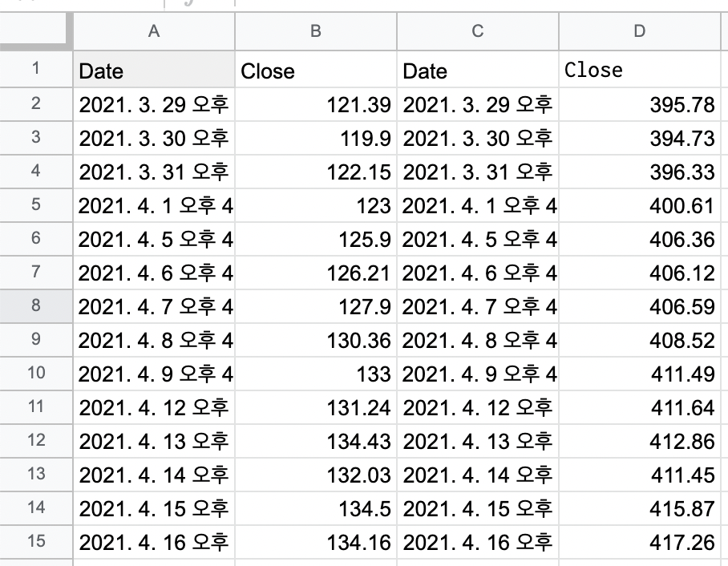Select column B header
The image size is (728, 566).
click(316, 31)
